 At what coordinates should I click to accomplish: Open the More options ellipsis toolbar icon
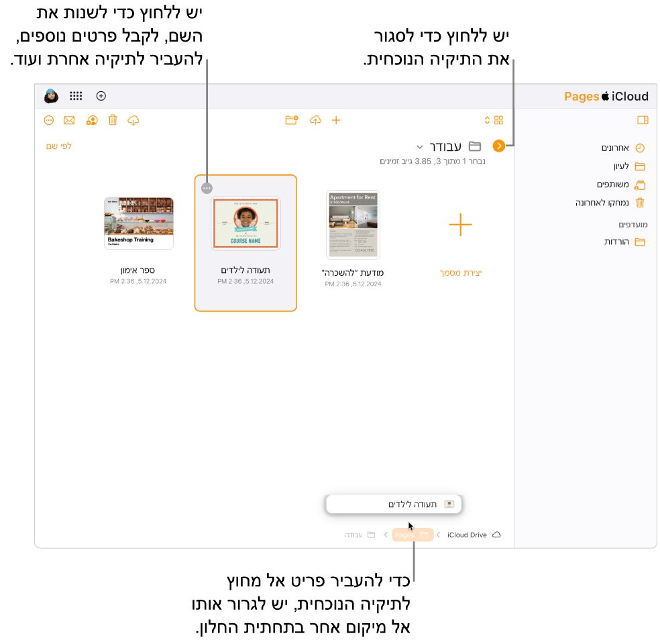49,120
